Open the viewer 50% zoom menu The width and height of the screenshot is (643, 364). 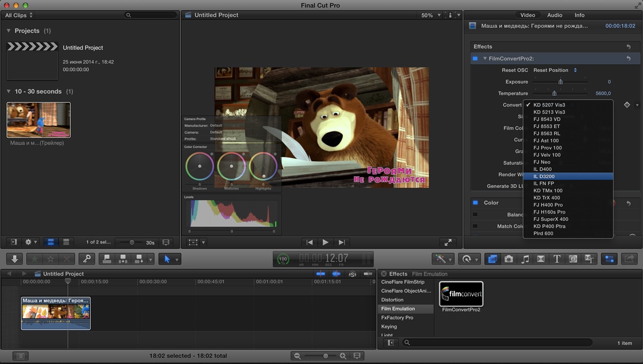coord(431,16)
